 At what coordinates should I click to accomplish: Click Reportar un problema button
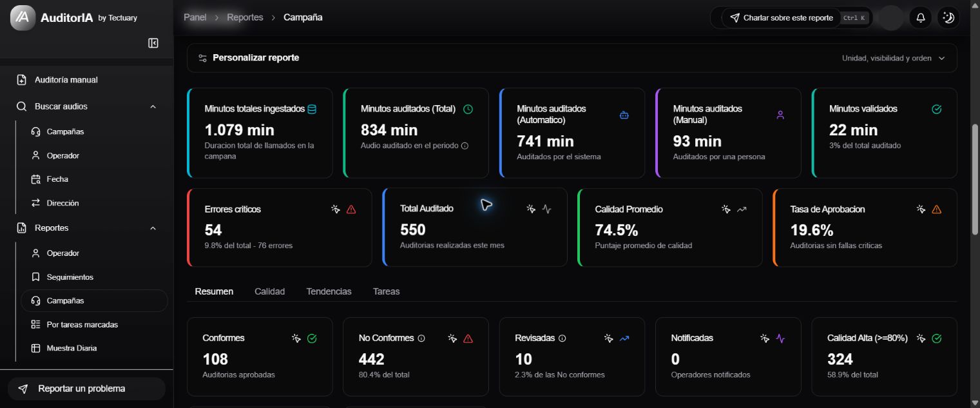pyautogui.click(x=86, y=389)
